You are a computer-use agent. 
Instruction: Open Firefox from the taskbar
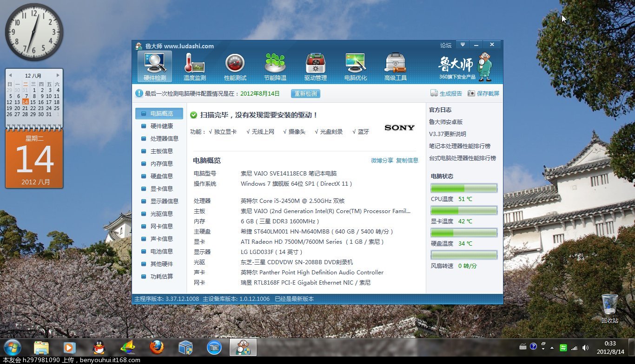click(x=157, y=347)
